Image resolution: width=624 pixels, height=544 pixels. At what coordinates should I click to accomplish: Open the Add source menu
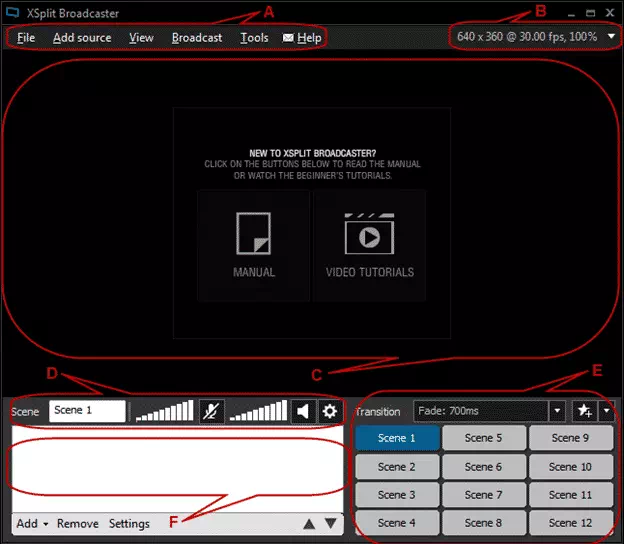click(82, 38)
